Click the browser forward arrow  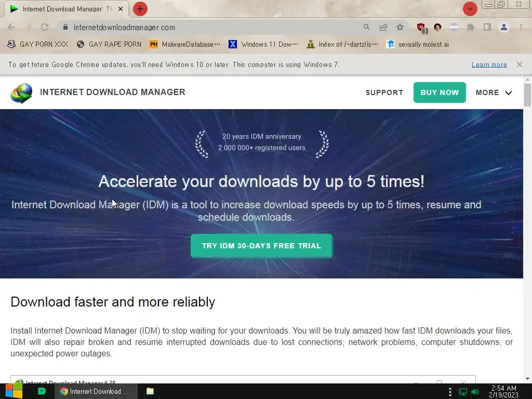(x=28, y=27)
